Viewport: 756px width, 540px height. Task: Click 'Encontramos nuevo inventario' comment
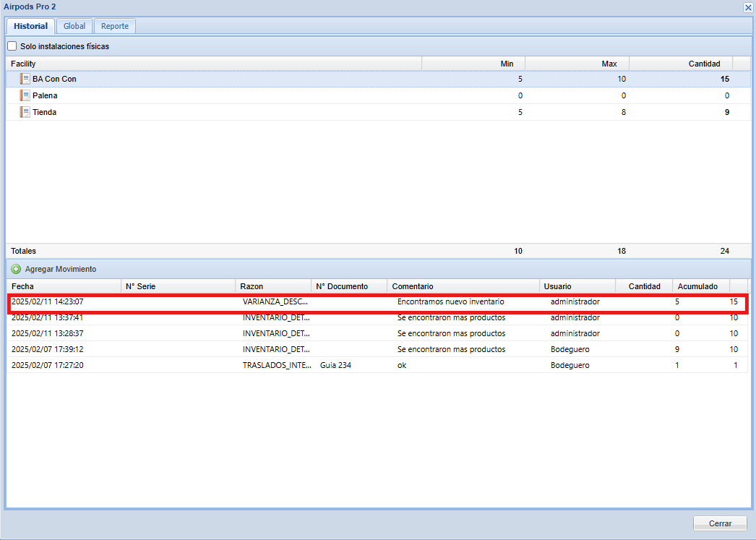coord(451,302)
